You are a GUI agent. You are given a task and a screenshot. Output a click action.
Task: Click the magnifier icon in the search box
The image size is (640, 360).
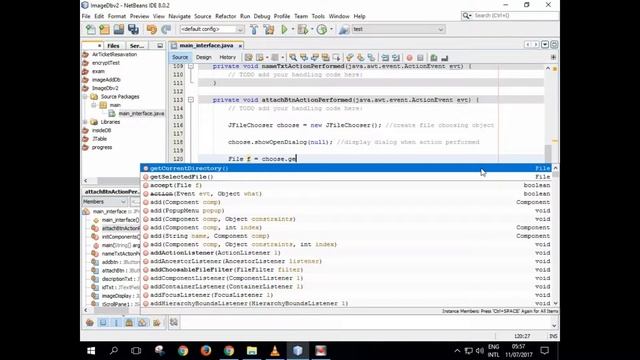point(467,16)
